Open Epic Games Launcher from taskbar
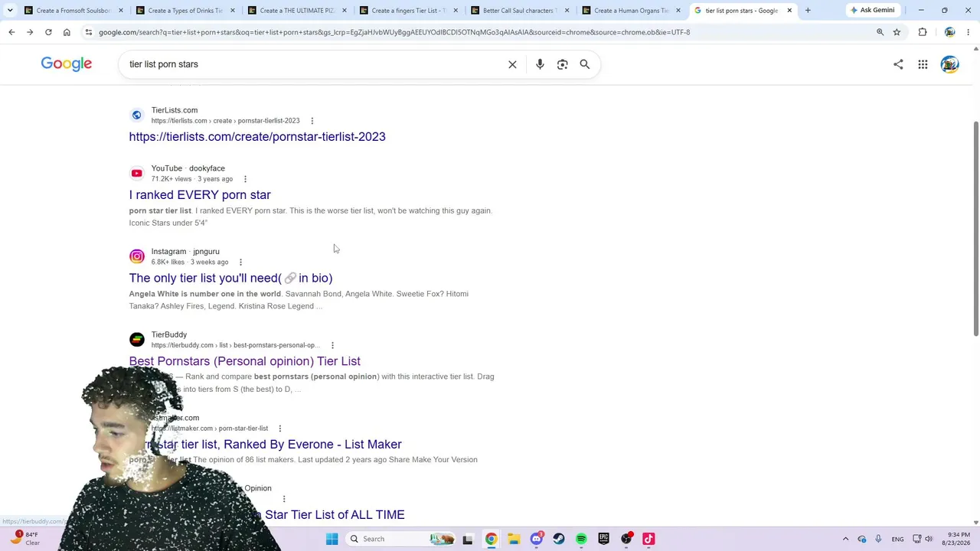980x551 pixels. pos(603,539)
